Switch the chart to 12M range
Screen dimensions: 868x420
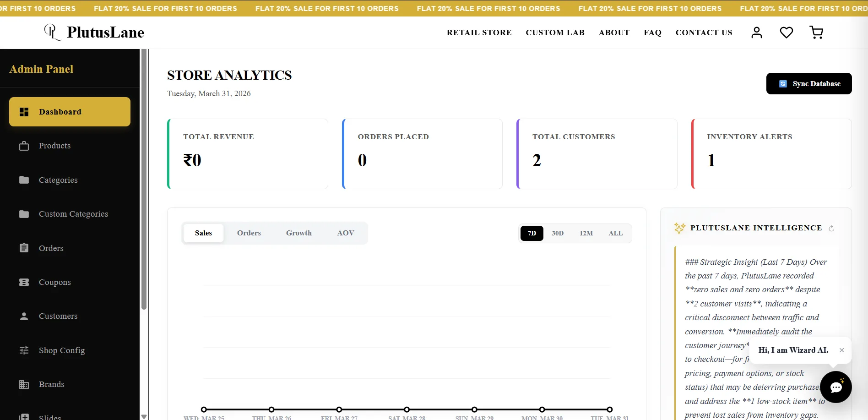pyautogui.click(x=586, y=233)
